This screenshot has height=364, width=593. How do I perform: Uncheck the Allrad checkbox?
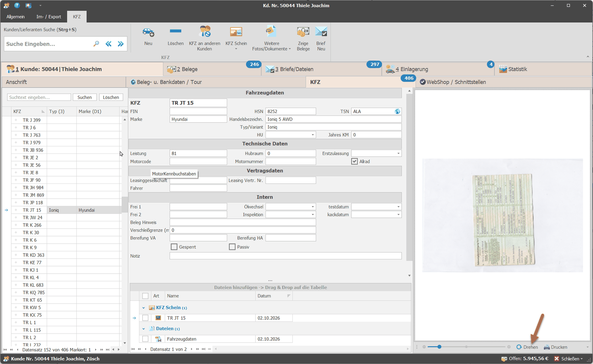point(355,161)
